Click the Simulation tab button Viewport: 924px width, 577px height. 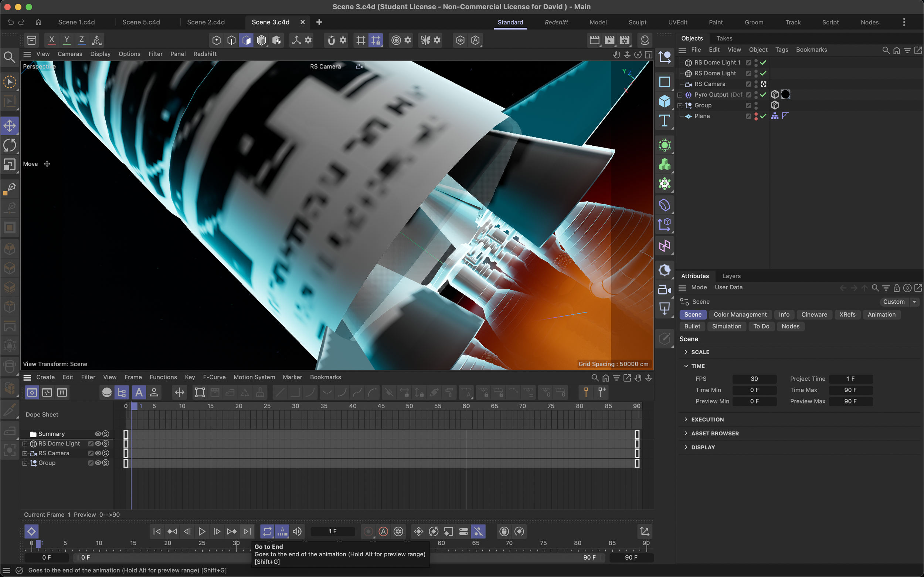point(727,326)
